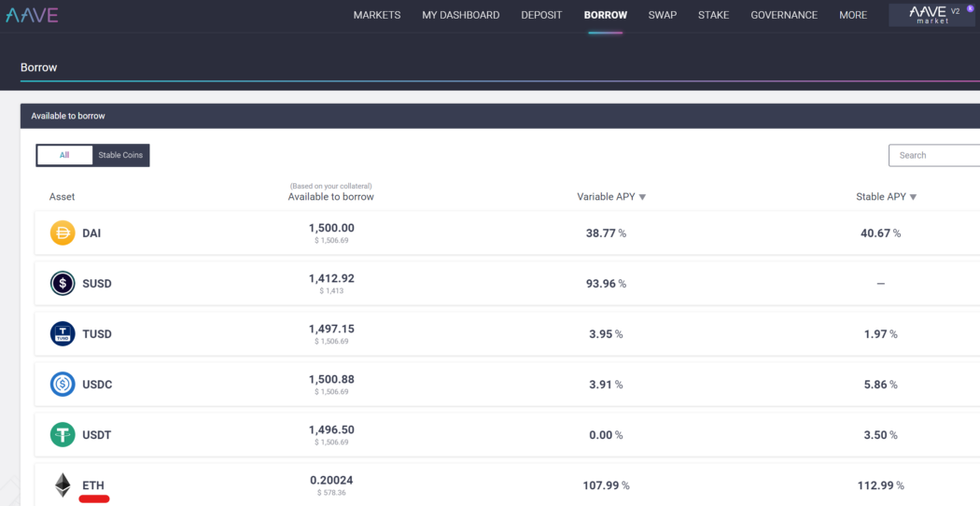Go to the STAKE page

click(714, 15)
